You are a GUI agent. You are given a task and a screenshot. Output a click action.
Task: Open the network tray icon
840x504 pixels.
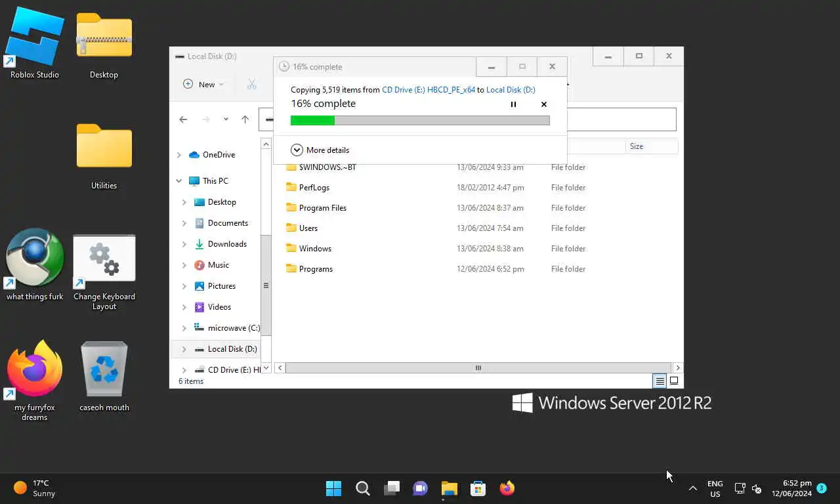pos(740,488)
